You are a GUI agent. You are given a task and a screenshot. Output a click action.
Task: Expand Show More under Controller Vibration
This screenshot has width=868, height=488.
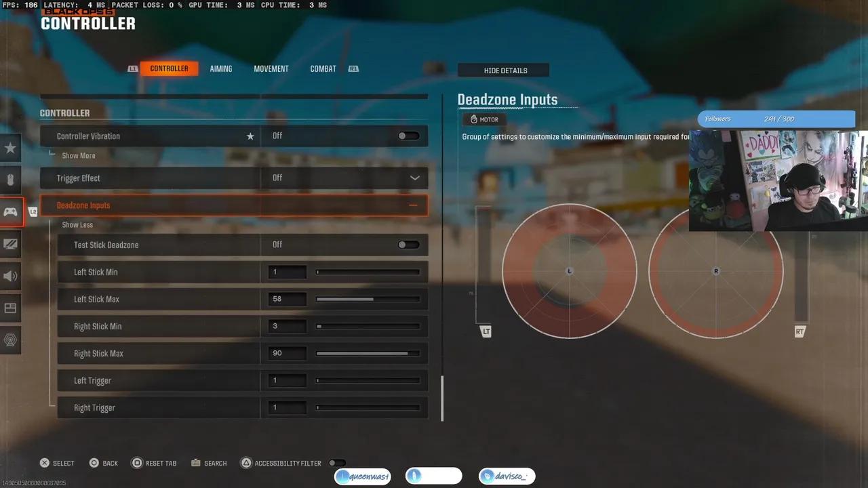pos(79,156)
